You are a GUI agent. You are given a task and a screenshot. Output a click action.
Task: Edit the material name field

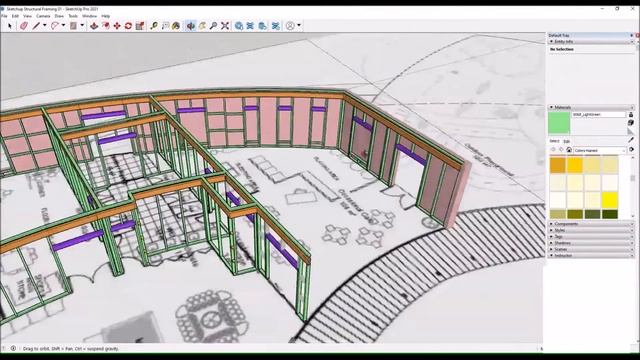coord(598,115)
